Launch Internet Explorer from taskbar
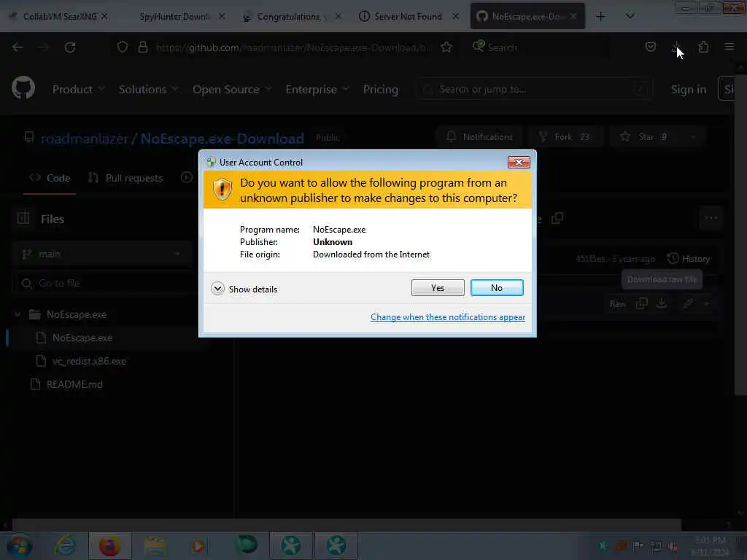Screen dimensions: 747x560 64,545
